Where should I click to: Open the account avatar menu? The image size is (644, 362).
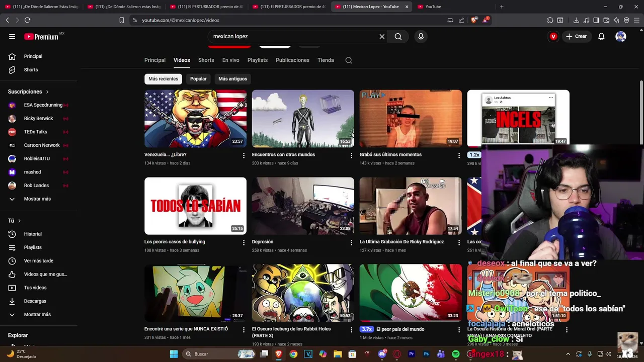621,36
